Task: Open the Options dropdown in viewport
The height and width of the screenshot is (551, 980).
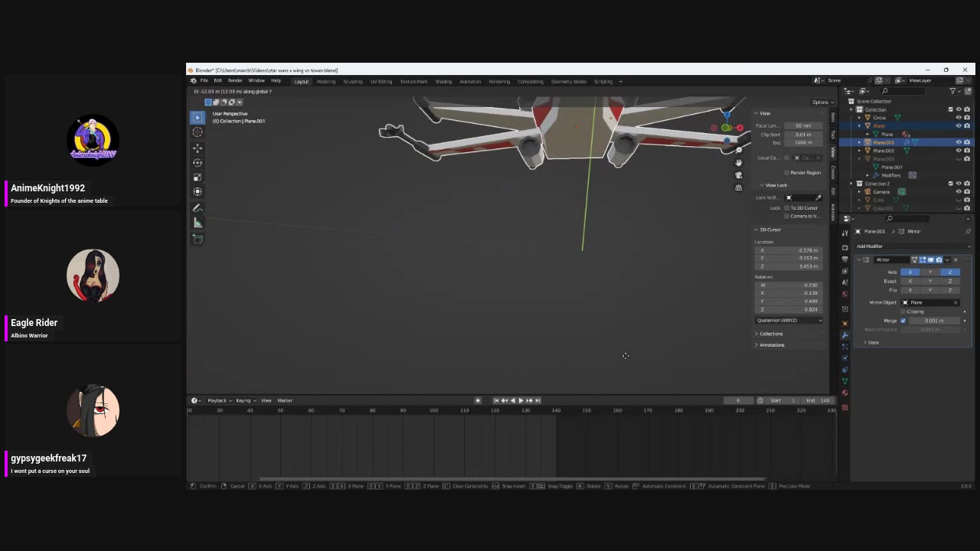Action: click(822, 102)
